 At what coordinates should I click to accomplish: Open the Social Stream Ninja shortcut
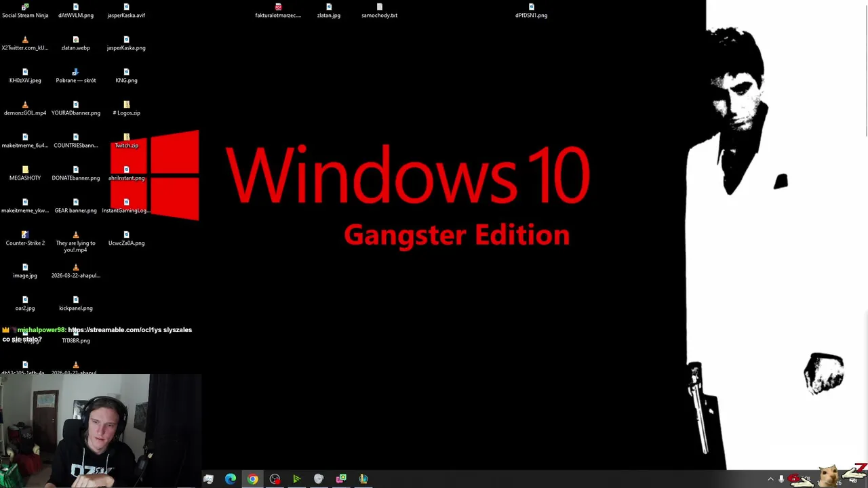[25, 11]
